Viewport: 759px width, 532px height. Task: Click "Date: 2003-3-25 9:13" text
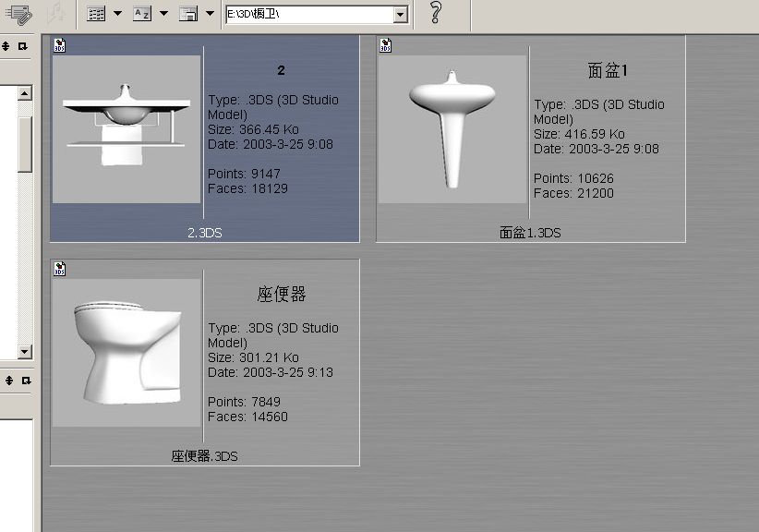pyautogui.click(x=271, y=373)
